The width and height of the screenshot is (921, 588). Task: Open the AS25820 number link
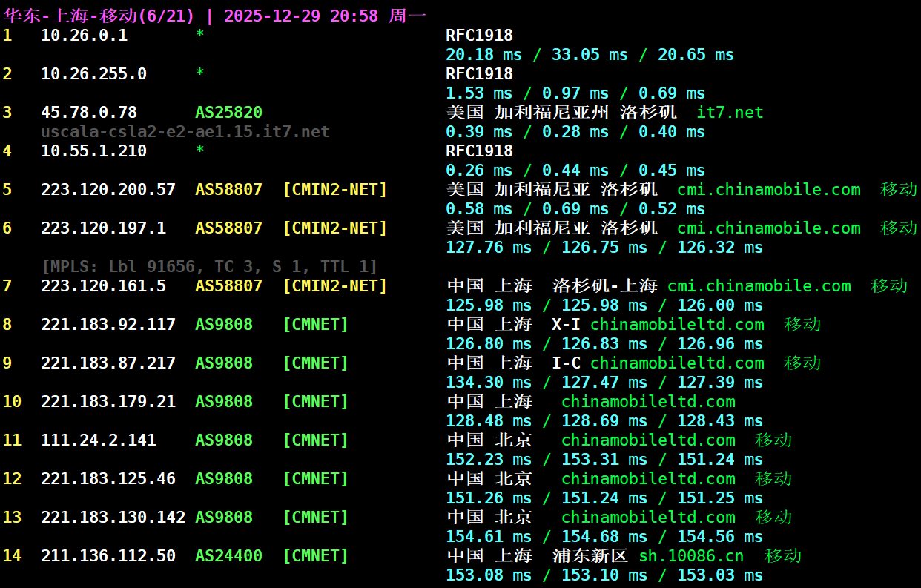(x=228, y=113)
